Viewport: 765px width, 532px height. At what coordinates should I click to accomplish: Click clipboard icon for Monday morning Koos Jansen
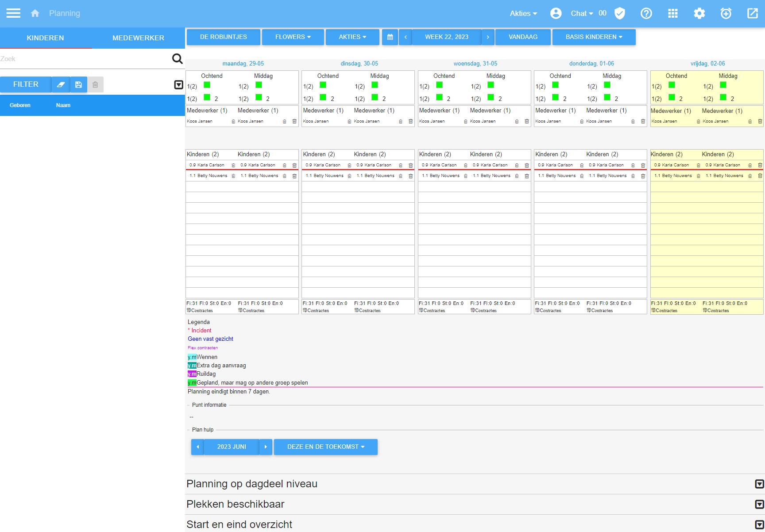coord(233,121)
